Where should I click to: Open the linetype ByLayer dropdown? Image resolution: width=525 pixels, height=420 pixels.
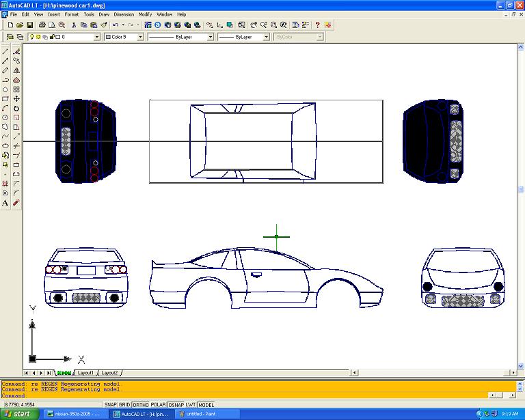(x=211, y=37)
